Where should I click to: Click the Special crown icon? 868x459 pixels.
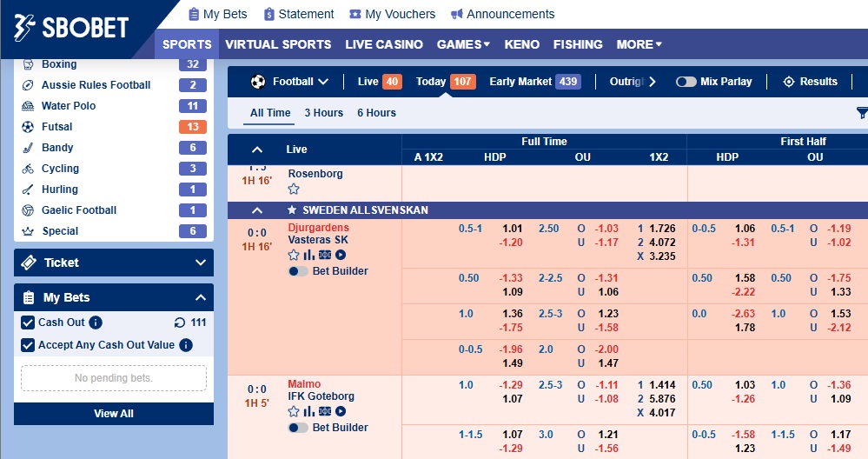tap(28, 231)
